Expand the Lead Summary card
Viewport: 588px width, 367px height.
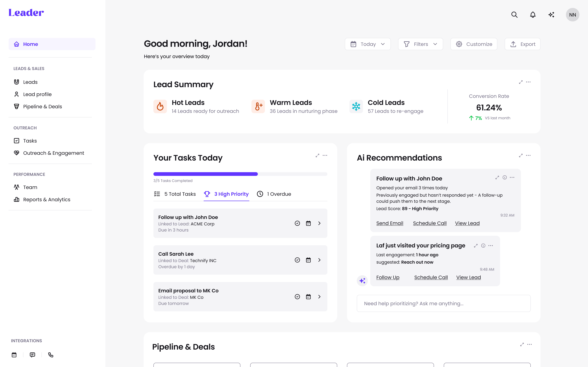(521, 82)
